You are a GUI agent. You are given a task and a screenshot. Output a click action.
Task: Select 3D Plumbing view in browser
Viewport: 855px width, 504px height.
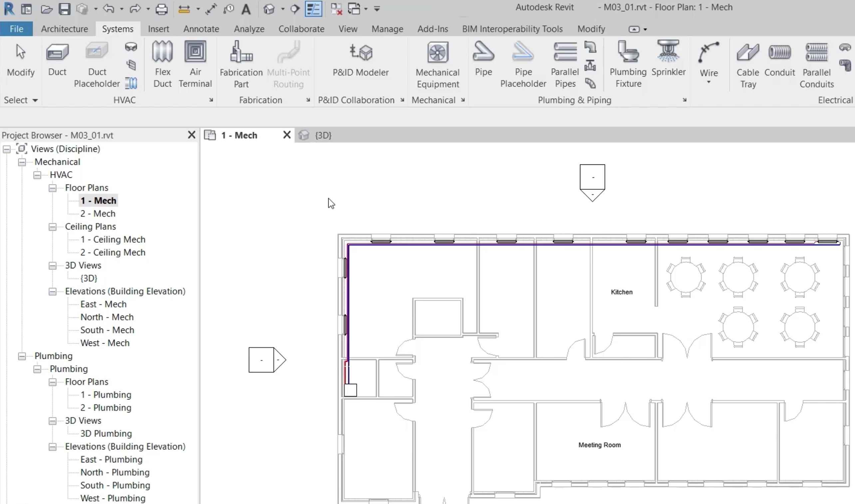click(x=106, y=434)
